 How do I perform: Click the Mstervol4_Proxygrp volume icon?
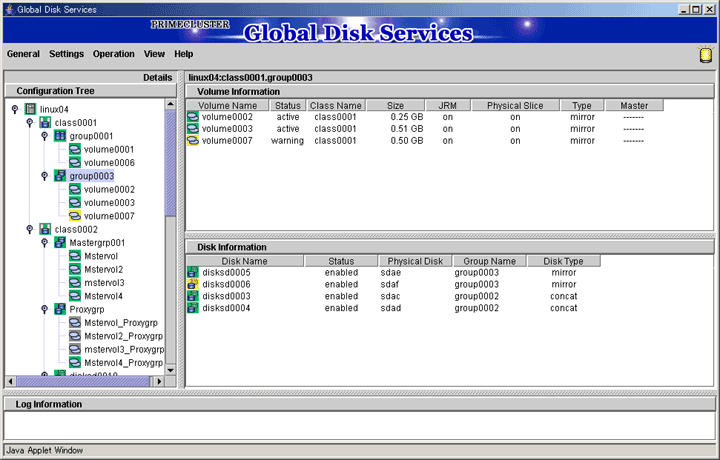pos(75,362)
